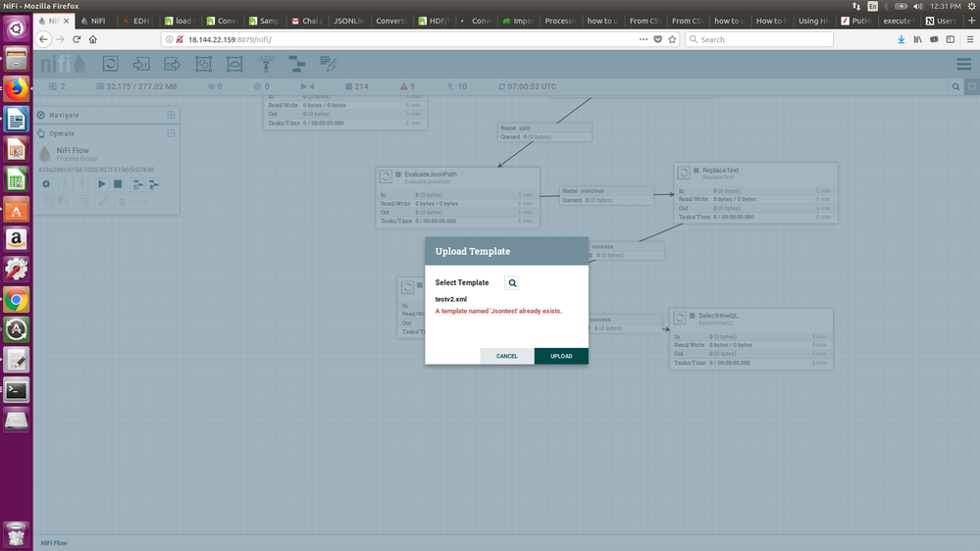Image resolution: width=980 pixels, height=551 pixels.
Task: Open Firefox hamburger menu
Action: pos(970,39)
